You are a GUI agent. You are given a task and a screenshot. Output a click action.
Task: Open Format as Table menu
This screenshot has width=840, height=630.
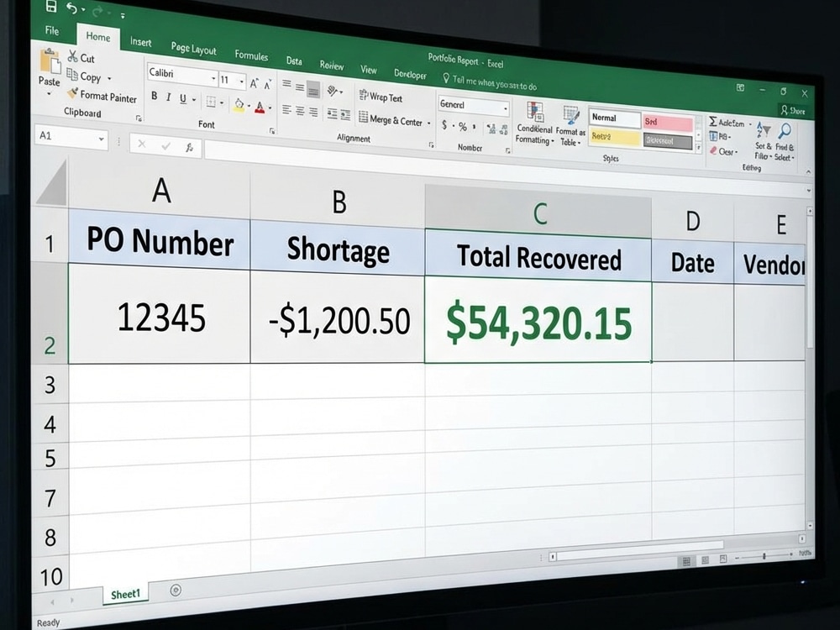tap(570, 127)
